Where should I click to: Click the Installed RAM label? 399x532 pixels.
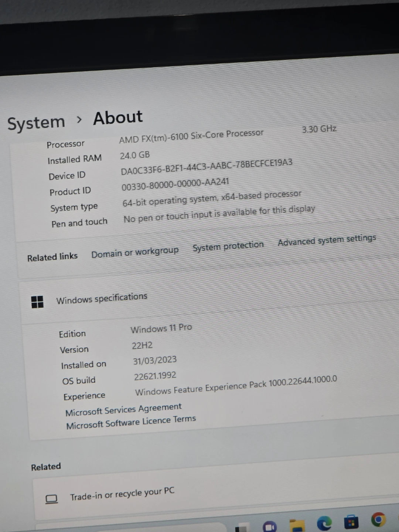75,159
